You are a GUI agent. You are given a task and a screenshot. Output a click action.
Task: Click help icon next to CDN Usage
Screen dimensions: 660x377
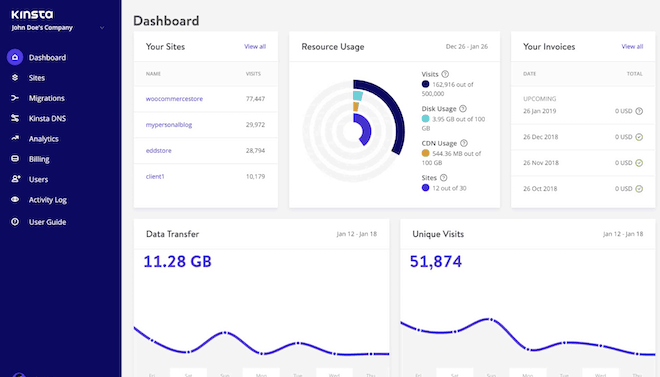point(464,143)
